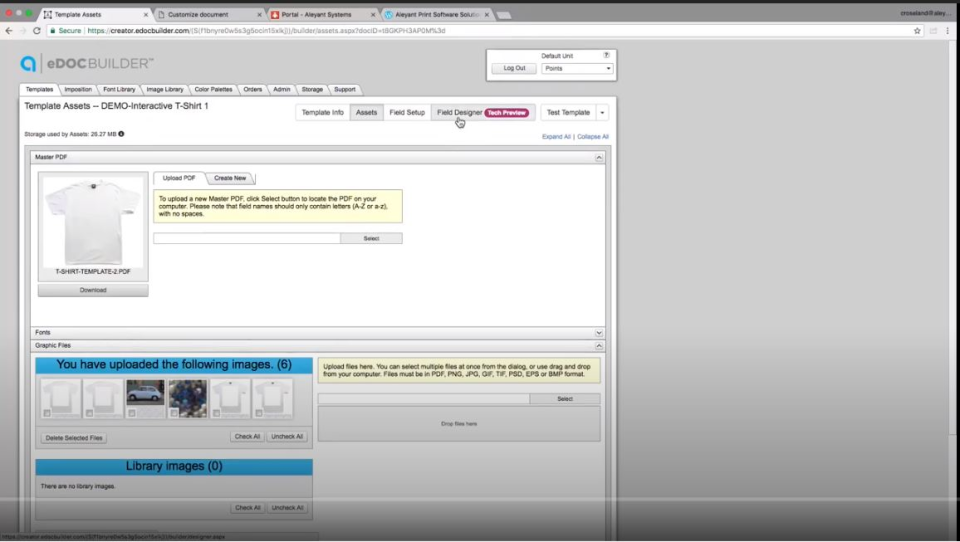Expand the Fonts section
Viewport: 960px width, 542px height.
599,333
